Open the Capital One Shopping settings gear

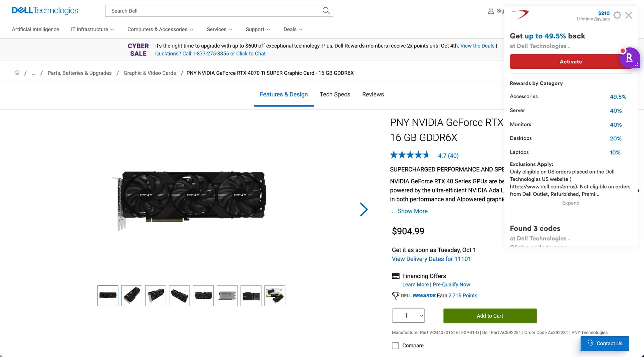click(x=617, y=15)
